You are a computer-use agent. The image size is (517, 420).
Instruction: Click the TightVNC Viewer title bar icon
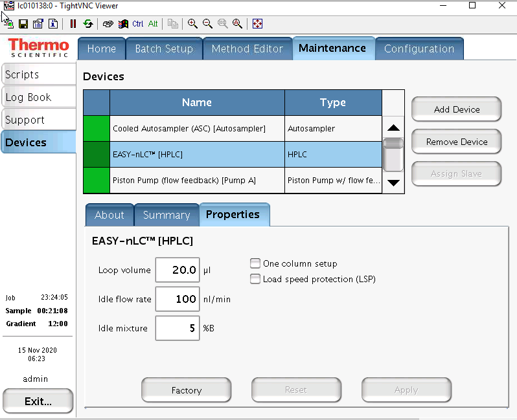9,5
